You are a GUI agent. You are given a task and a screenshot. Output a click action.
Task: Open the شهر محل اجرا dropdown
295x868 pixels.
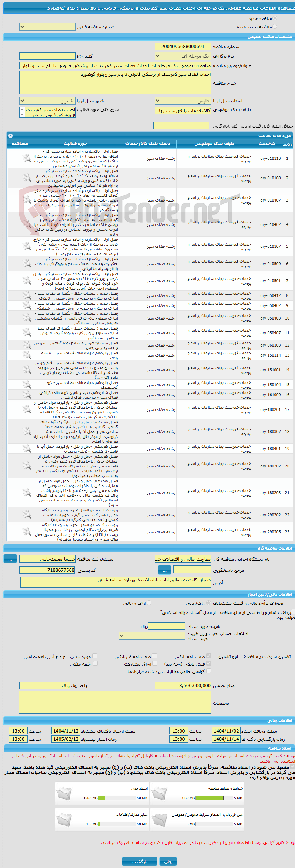click(47, 101)
